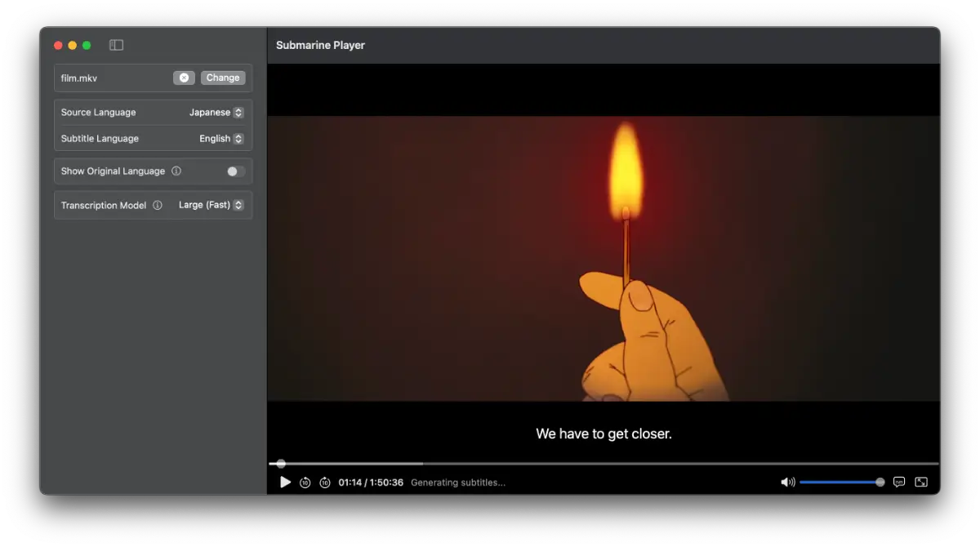980x547 pixels.
Task: Expand the Transcription Model dropdown
Action: tap(211, 206)
